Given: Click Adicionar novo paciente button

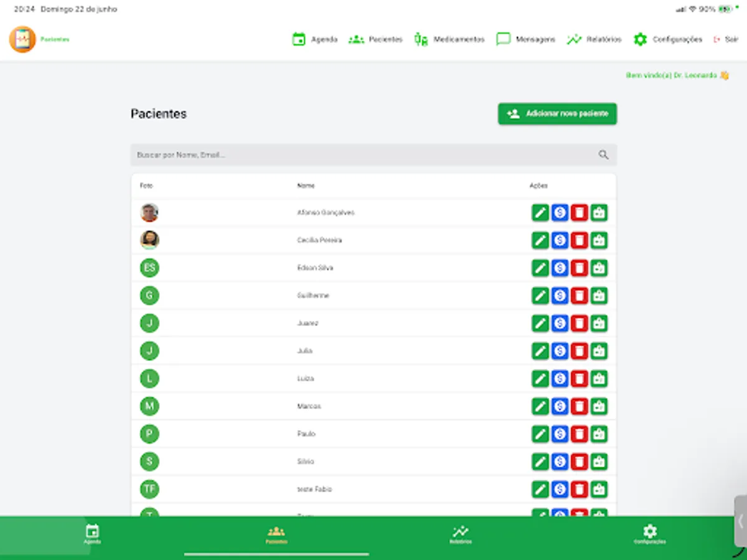Looking at the screenshot, I should coord(557,114).
